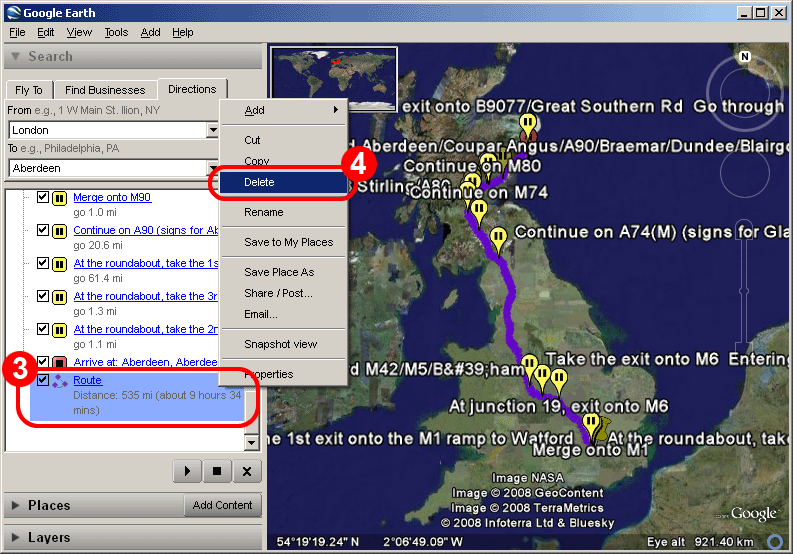Uncheck 'take the 3rd' roundabout step checkbox

tap(43, 295)
